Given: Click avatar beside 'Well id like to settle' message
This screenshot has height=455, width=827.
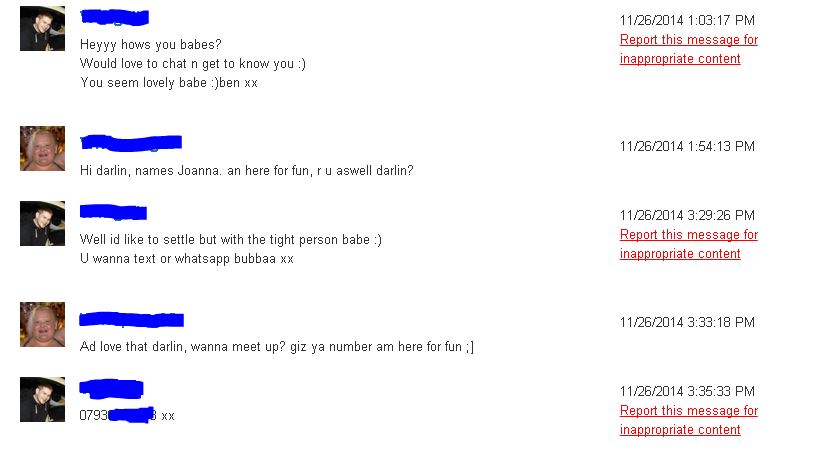Looking at the screenshot, I should (x=42, y=223).
